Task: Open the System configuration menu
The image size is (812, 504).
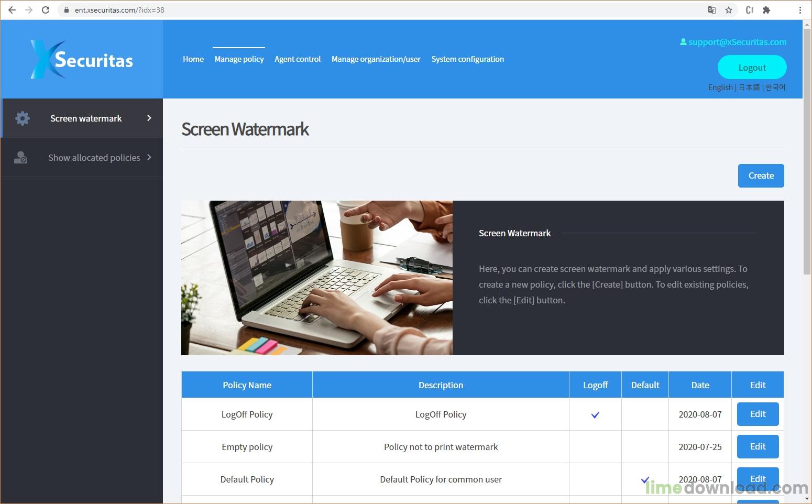Action: (x=467, y=59)
